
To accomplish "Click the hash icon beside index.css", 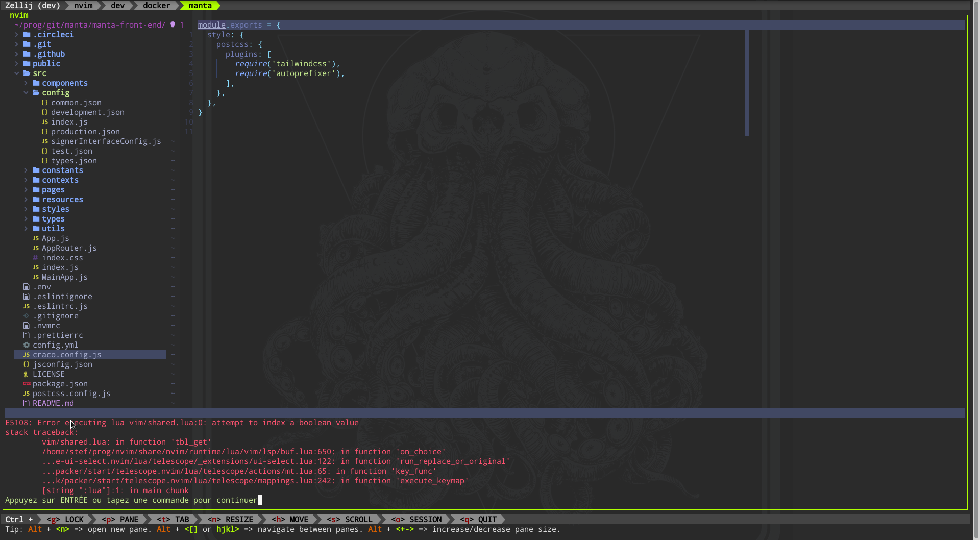I will tap(35, 258).
